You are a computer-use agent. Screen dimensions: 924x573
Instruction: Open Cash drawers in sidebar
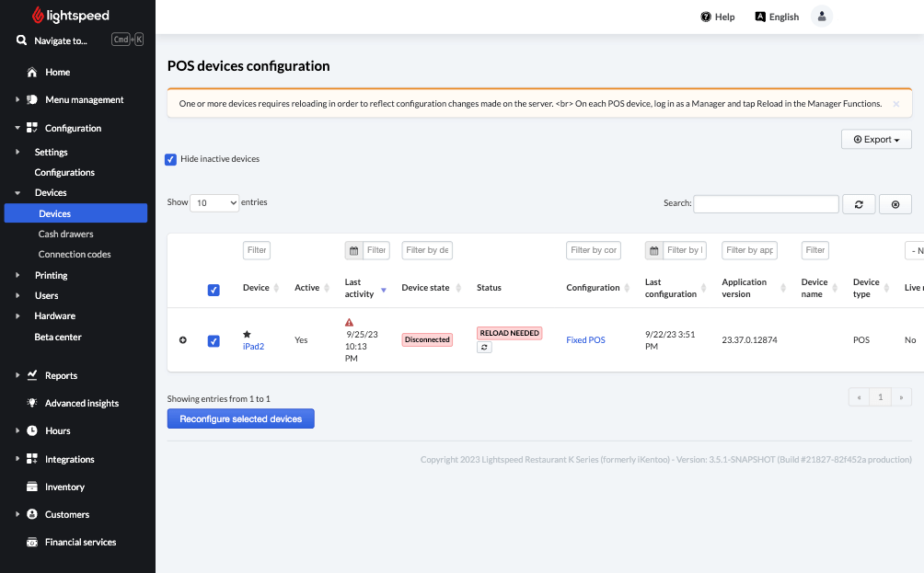pos(65,234)
